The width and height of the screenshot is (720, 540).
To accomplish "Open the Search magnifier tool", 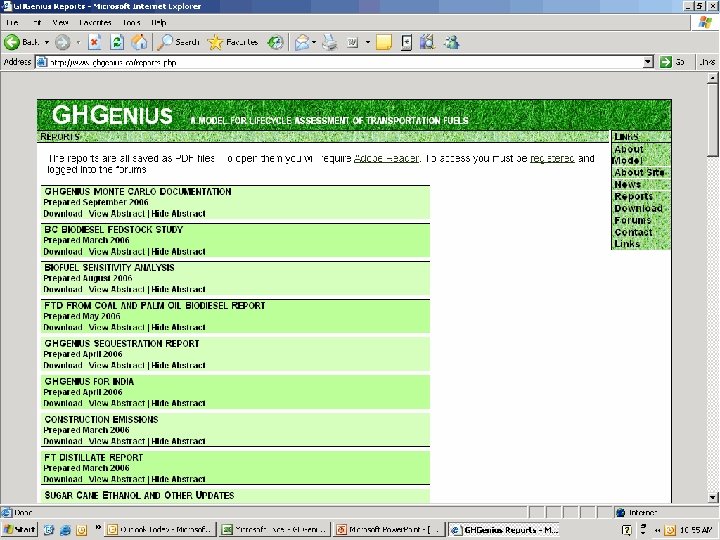I will (177, 42).
